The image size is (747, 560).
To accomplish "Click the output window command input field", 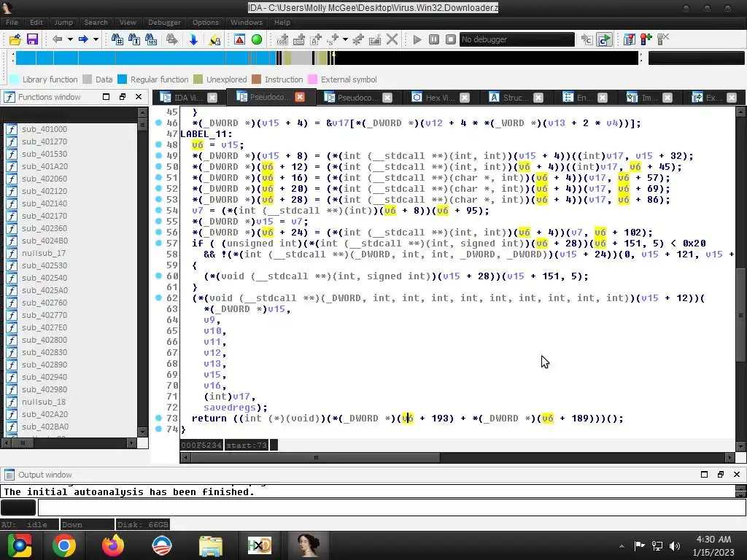I will click(392, 507).
